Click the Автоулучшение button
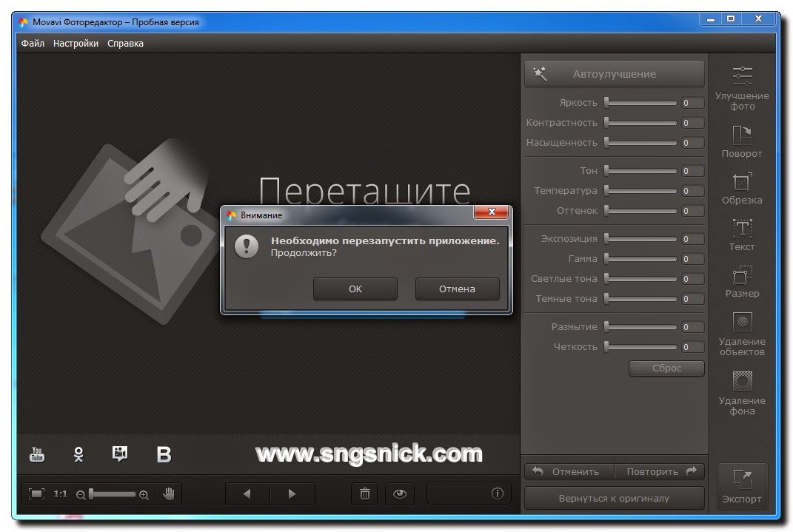Viewport: 793px width, 532px height. [x=614, y=74]
